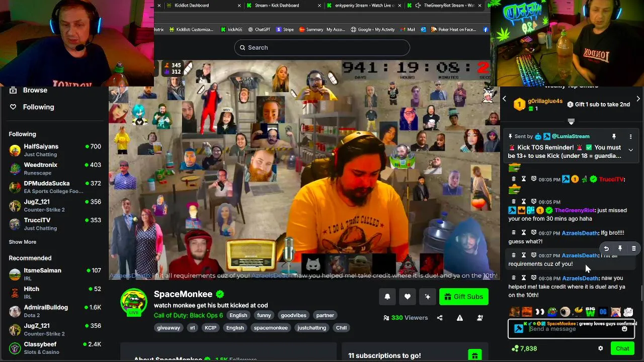Open Poker Heat on Facebook bookmark
Image resolution: width=644 pixels, height=362 pixels.
pos(453,30)
